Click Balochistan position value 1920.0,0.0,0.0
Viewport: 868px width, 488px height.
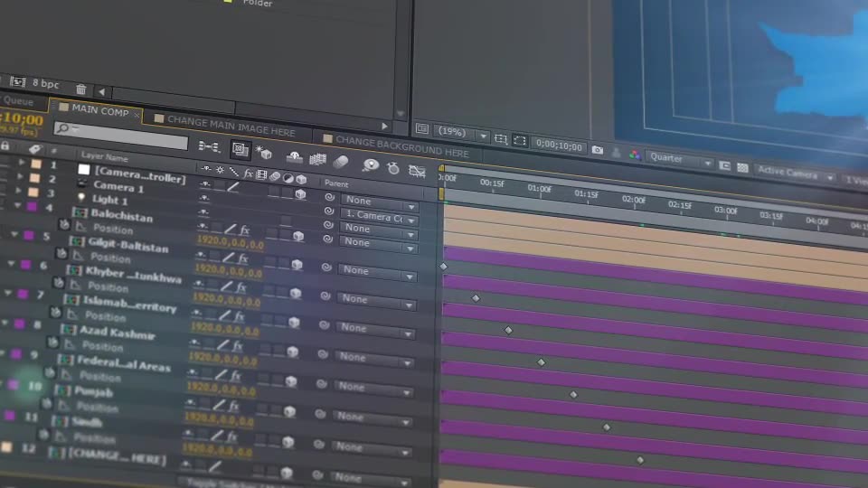pos(230,242)
